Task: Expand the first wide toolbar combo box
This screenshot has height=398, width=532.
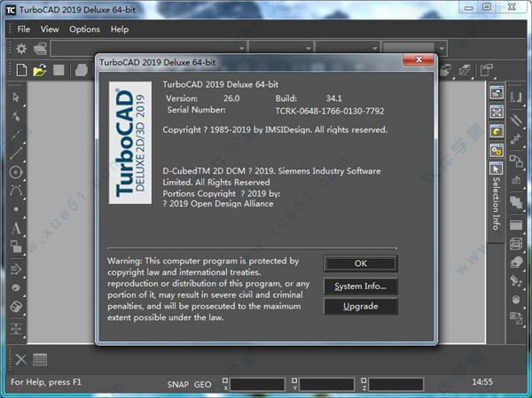Action: [x=241, y=49]
